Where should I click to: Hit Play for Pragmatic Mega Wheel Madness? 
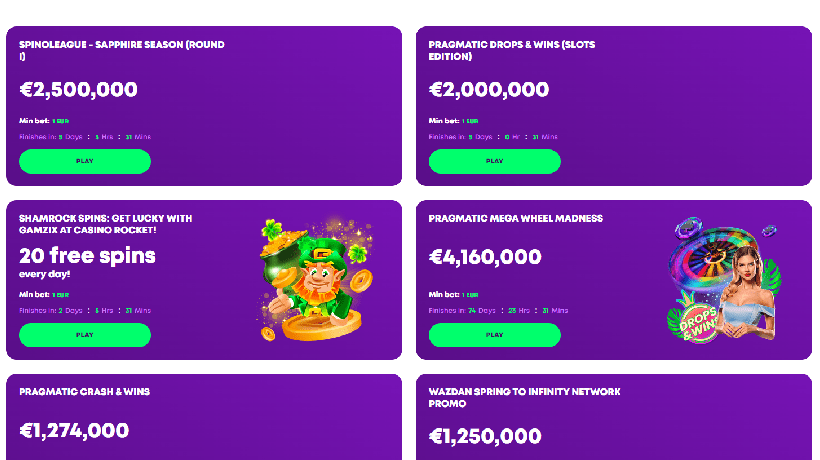click(494, 335)
